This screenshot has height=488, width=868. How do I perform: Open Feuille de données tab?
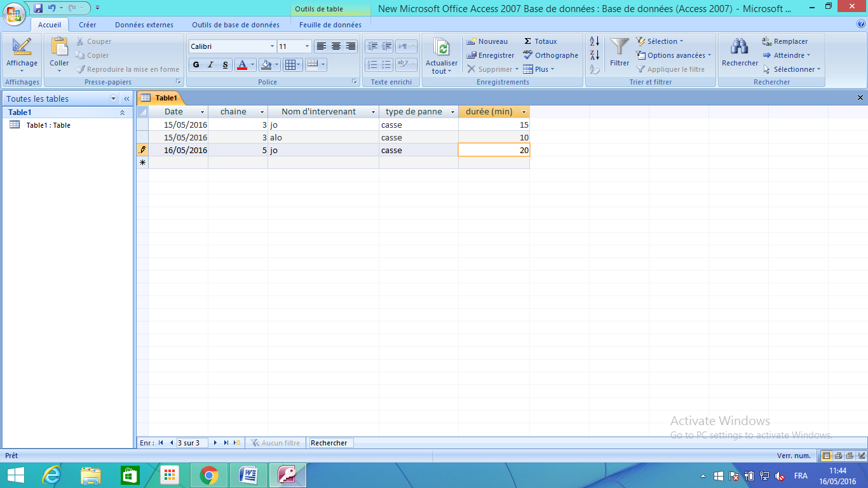click(330, 25)
